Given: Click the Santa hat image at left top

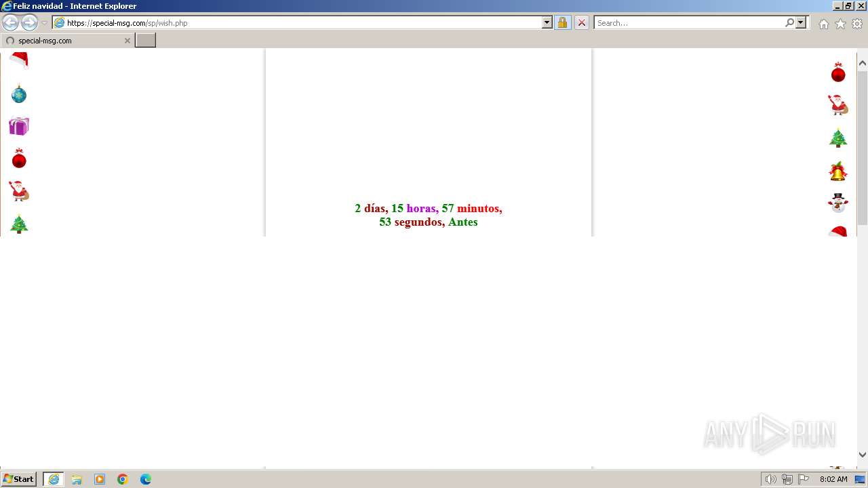Looking at the screenshot, I should 19,60.
